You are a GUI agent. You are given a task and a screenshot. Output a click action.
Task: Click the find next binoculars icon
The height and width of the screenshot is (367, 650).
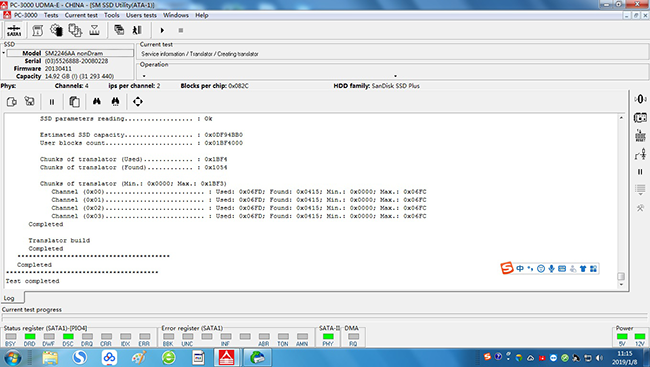[x=115, y=101]
